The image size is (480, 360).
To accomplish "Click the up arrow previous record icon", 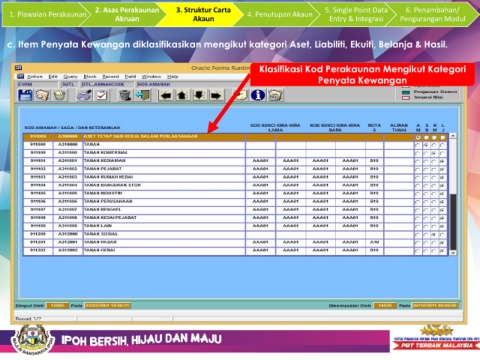I will pos(182,96).
